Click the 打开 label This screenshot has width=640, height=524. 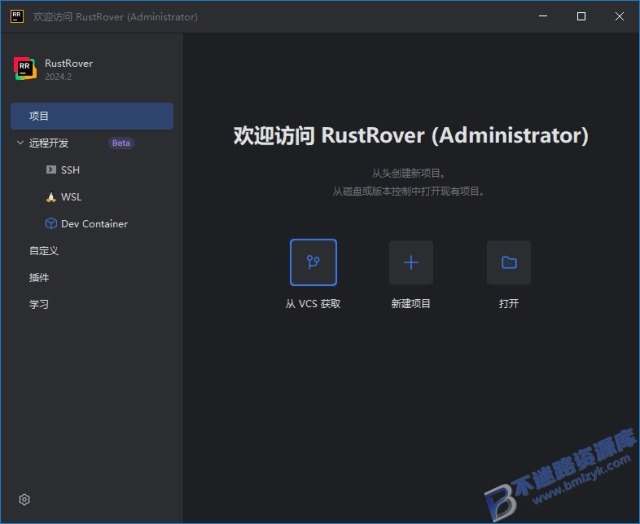point(509,304)
